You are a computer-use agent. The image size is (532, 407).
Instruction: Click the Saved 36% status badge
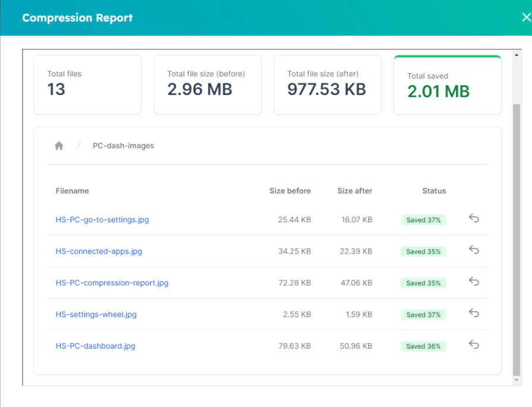(x=423, y=346)
